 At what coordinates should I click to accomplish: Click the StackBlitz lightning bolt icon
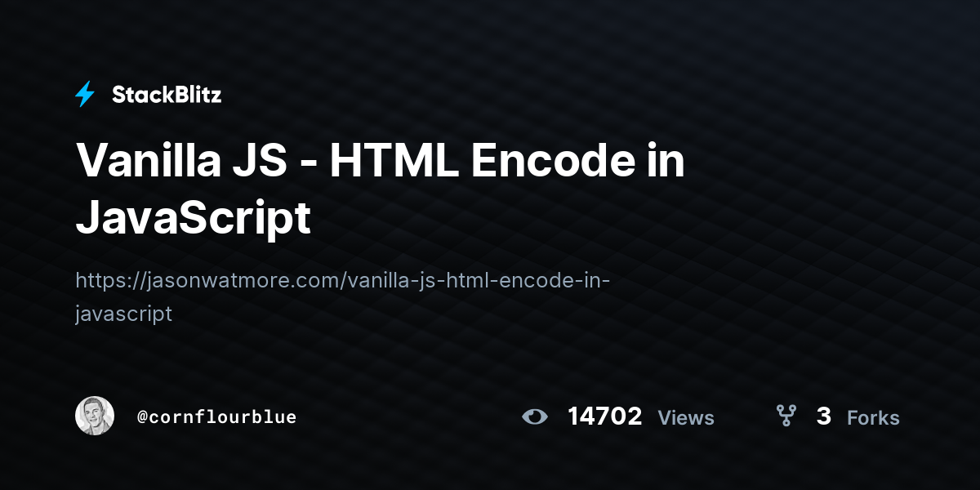[84, 95]
